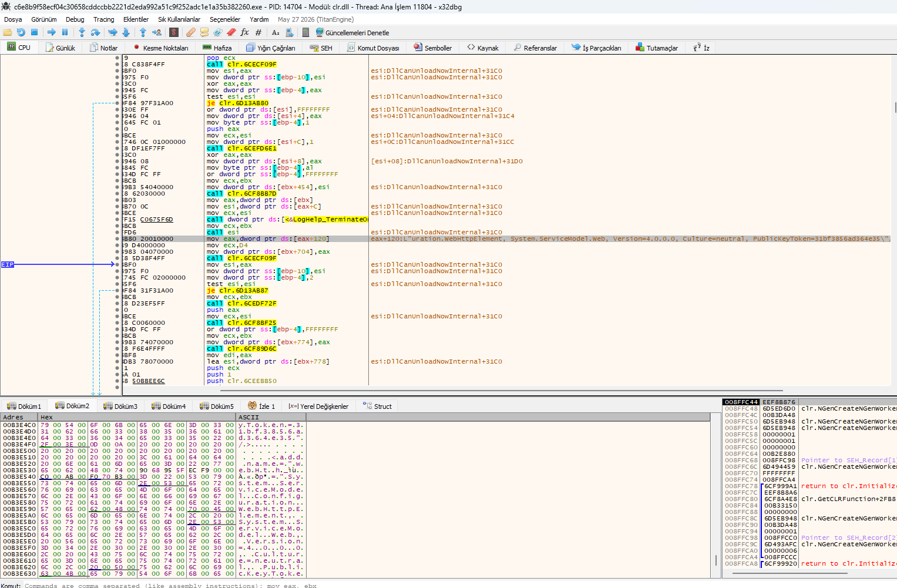Viewport: 897px width, 588px height.
Task: Open the Debug menu
Action: [x=75, y=19]
